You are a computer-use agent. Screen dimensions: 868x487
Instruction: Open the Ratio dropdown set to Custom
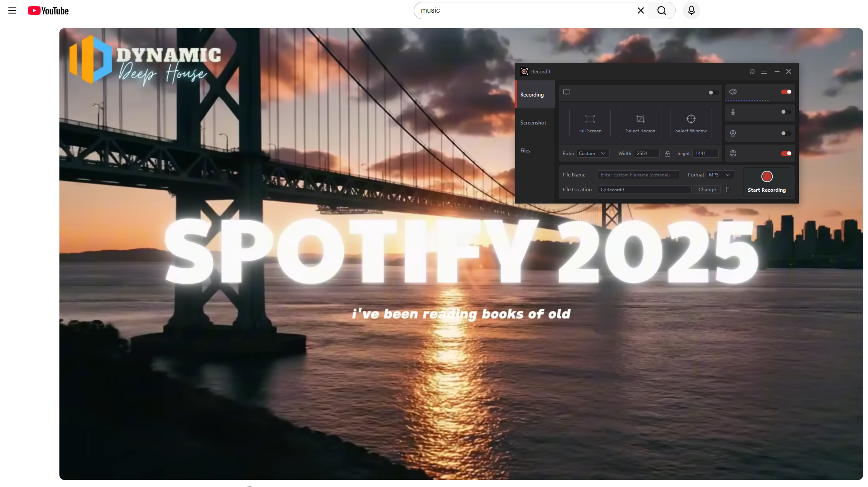593,153
